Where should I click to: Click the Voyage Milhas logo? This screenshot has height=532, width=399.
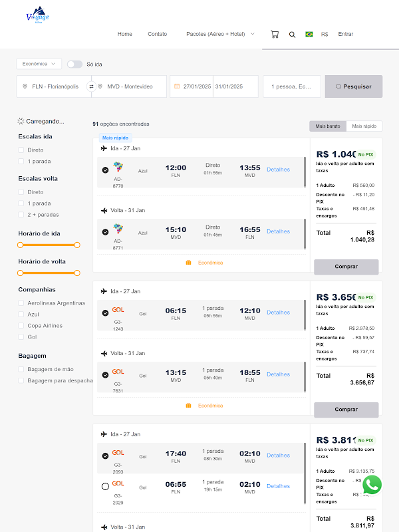[38, 15]
